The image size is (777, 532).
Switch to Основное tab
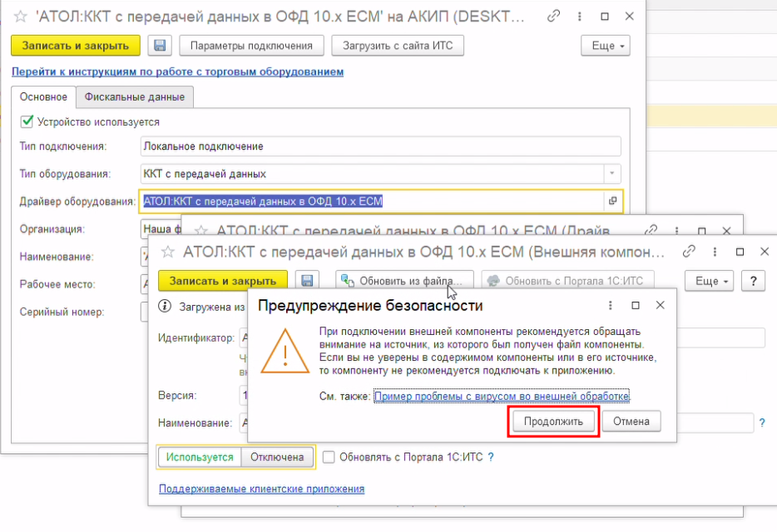click(43, 97)
